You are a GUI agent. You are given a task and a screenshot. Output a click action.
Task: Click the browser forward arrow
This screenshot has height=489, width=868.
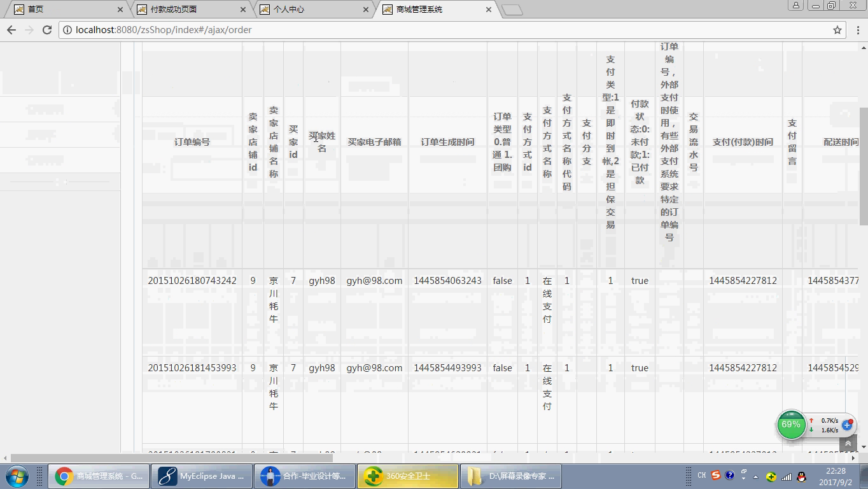tap(29, 30)
